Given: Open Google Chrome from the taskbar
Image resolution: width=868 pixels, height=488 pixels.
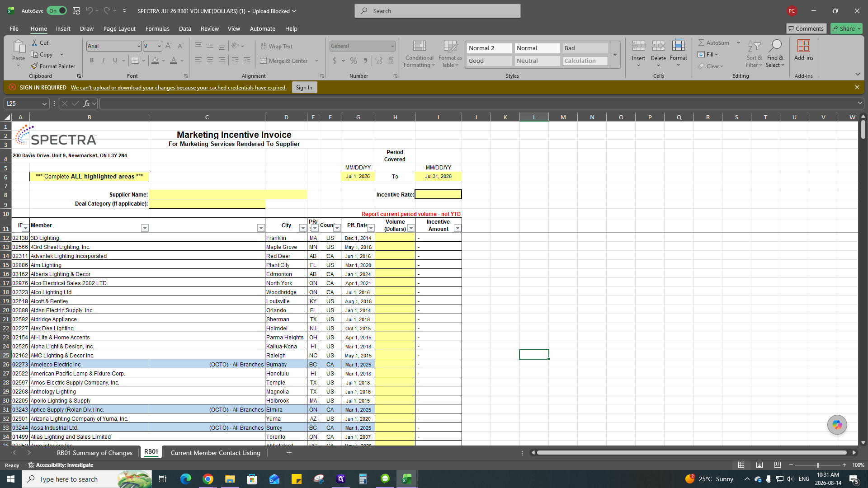Looking at the screenshot, I should [208, 479].
